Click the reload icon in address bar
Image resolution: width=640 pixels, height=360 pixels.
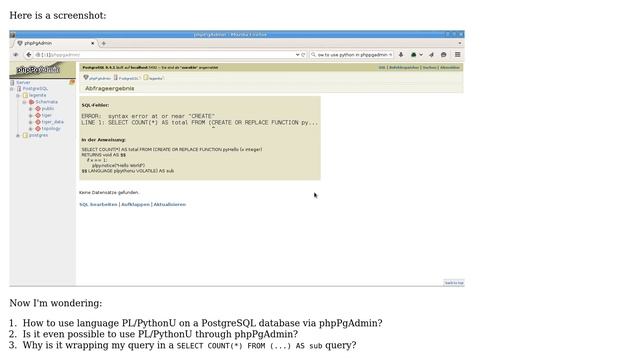pyautogui.click(x=303, y=55)
